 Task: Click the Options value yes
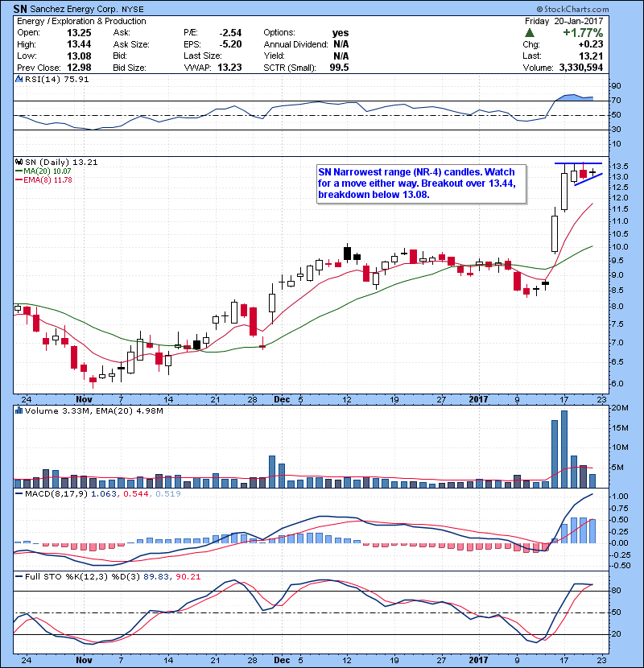click(341, 33)
